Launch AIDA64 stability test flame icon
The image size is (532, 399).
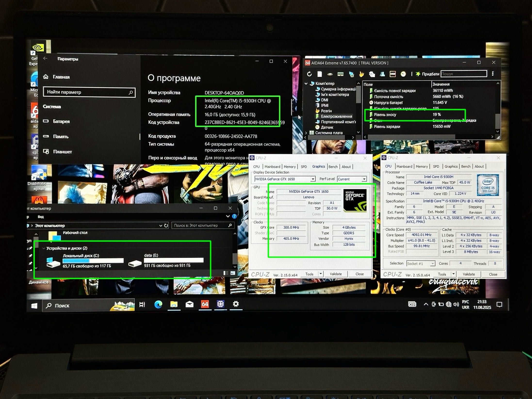click(x=361, y=74)
